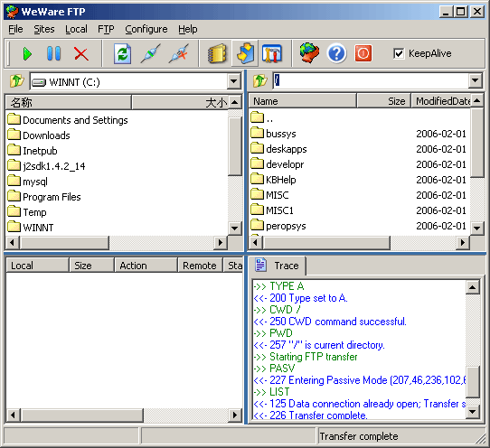This screenshot has width=490, height=448.
Task: Click the Connect plug icon
Action: (x=151, y=53)
